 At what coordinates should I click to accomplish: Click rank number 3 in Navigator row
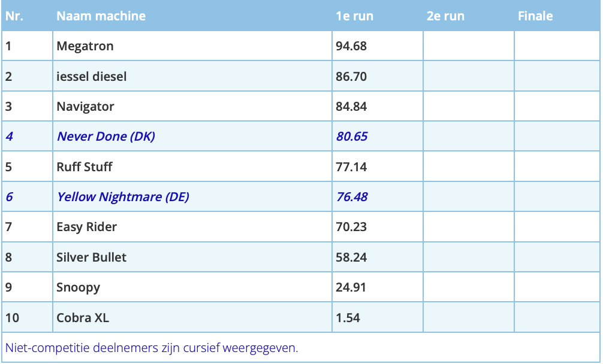click(x=8, y=107)
